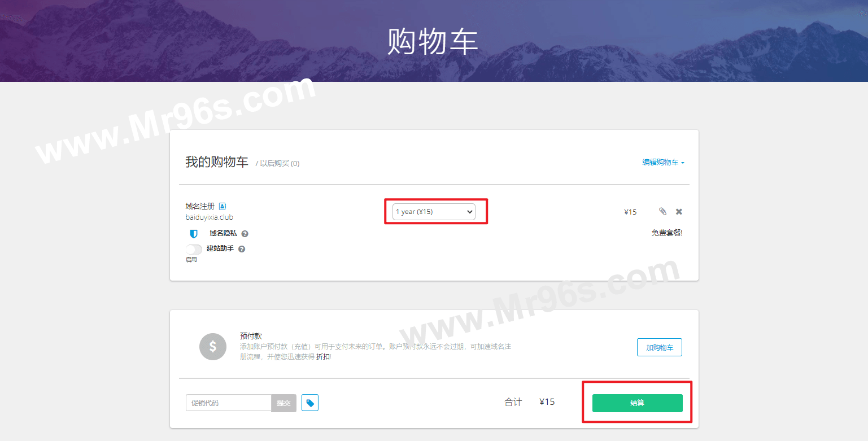Focus the 促销代码 input field

pyautogui.click(x=229, y=403)
